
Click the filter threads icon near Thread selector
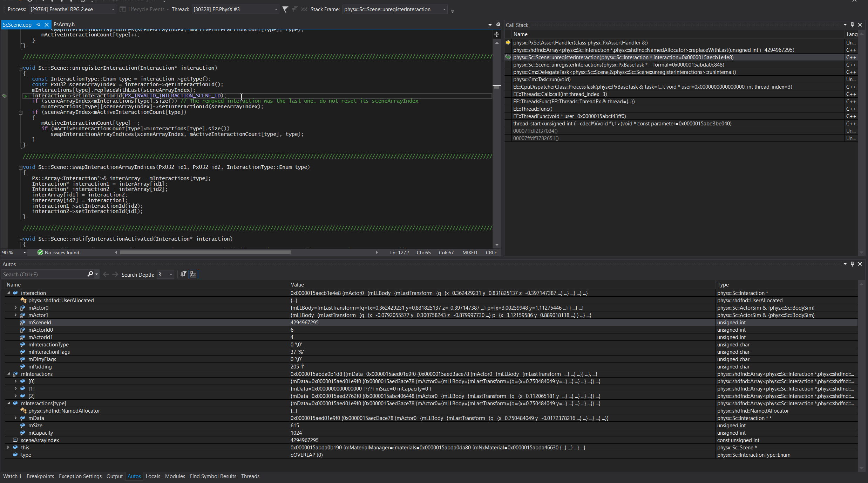click(285, 9)
